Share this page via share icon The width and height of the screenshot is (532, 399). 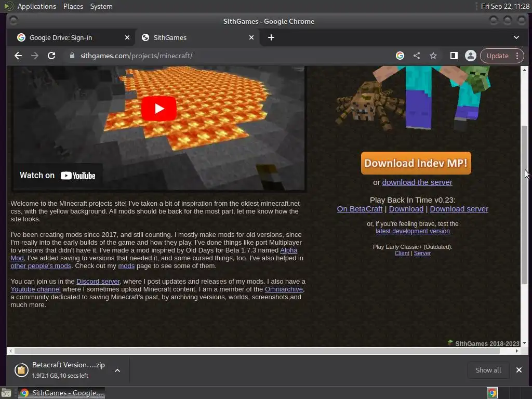click(417, 56)
